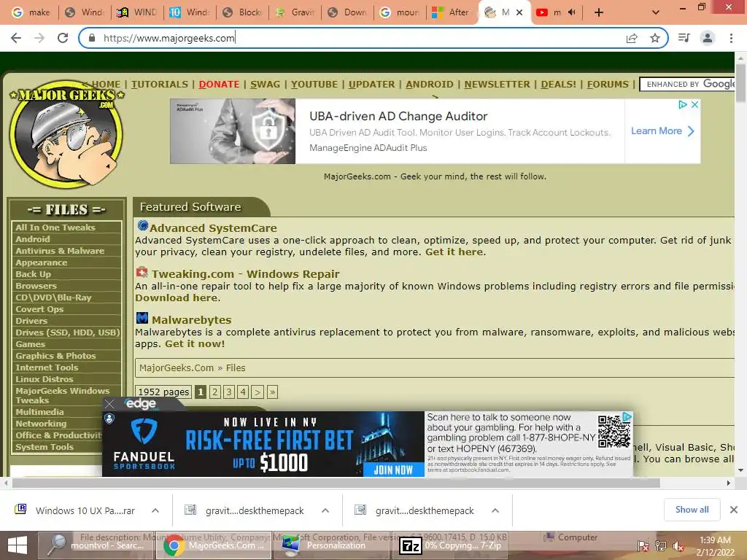Viewport: 747px width, 560px height.
Task: Click the Google enhanced search box
Action: 687,85
